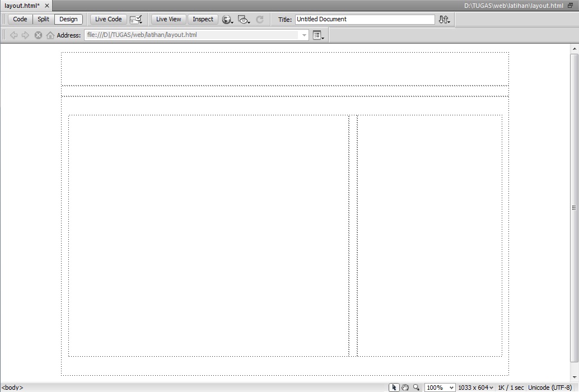Expand the address bar history dropdown

coord(304,35)
